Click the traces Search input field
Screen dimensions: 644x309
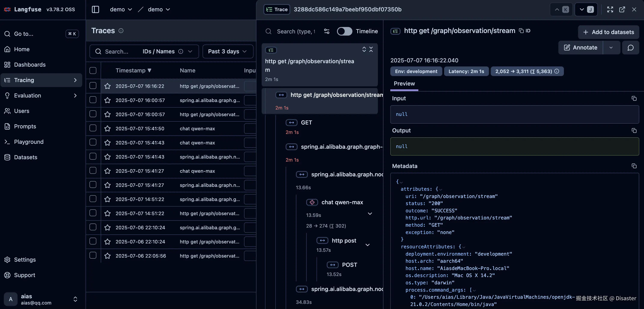[116, 51]
